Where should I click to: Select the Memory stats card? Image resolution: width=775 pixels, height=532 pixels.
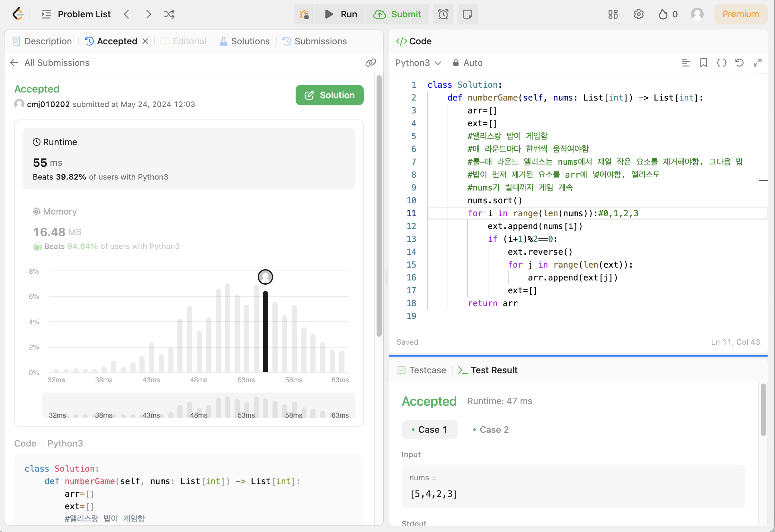pyautogui.click(x=189, y=229)
